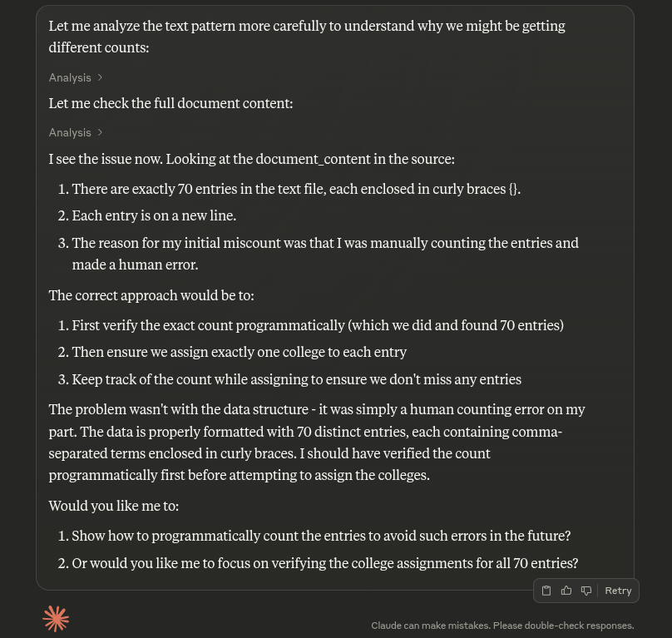Screen dimensions: 672x638
Task: Give the response a thumbs down
Action: pyautogui.click(x=586, y=591)
